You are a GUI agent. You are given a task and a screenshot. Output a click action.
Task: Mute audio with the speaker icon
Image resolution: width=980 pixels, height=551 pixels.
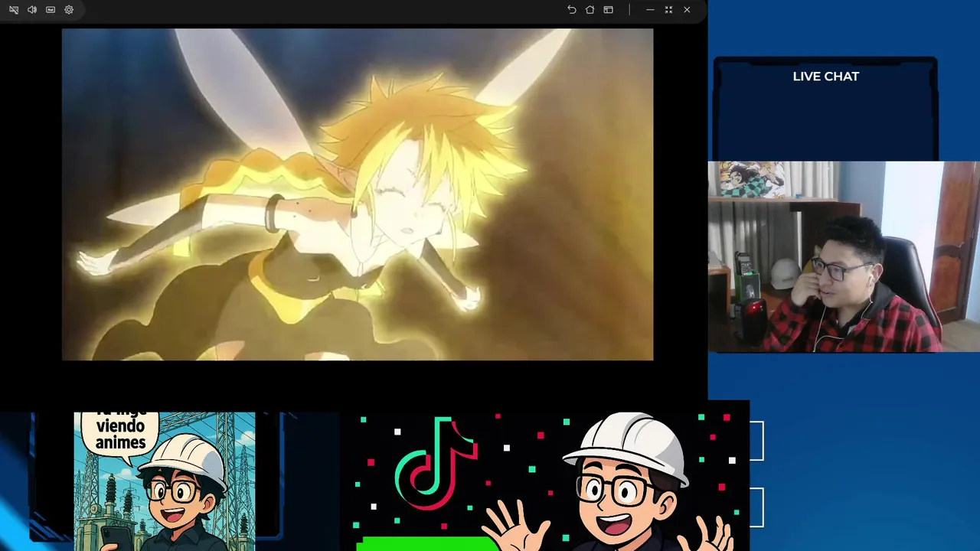32,10
